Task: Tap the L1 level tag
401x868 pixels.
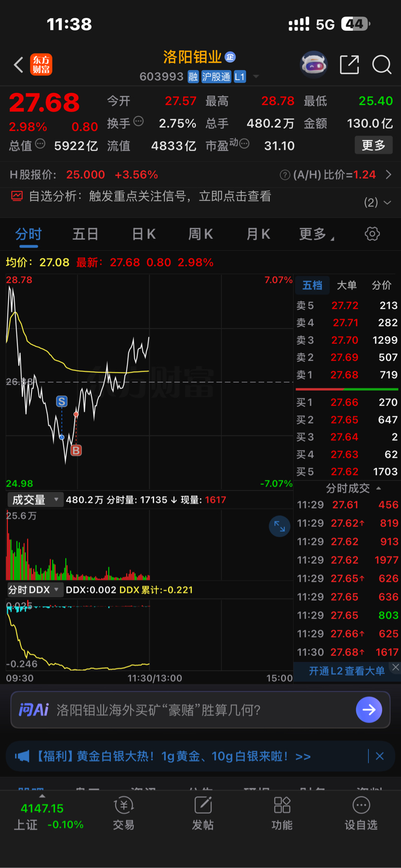Action: point(240,77)
